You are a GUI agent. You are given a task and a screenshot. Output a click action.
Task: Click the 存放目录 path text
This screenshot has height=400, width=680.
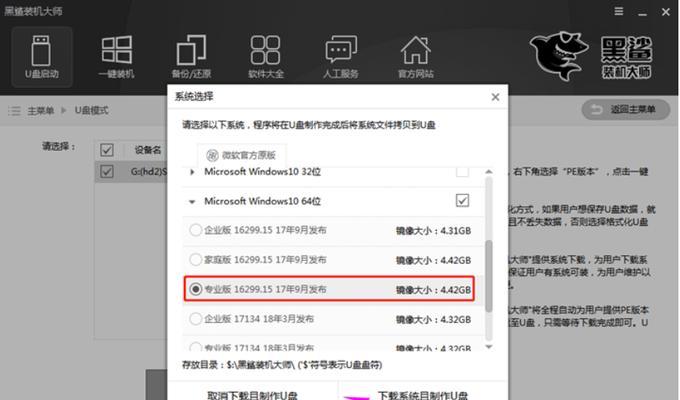point(282,365)
